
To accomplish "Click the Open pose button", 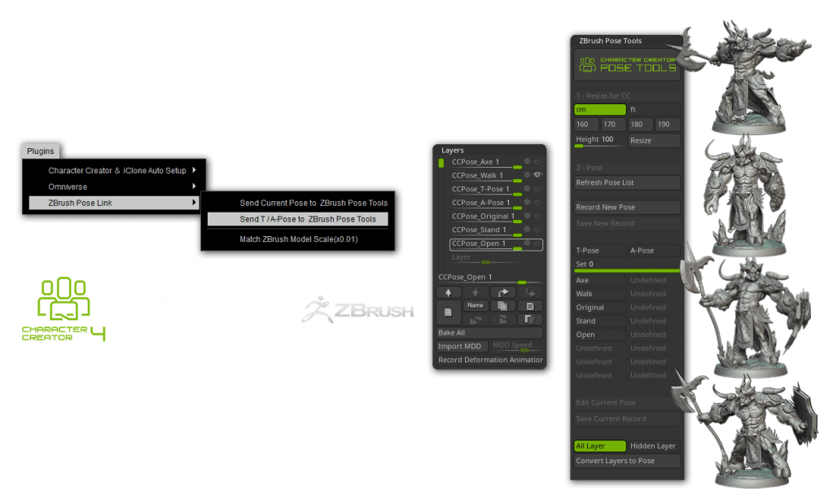I will pyautogui.click(x=600, y=335).
